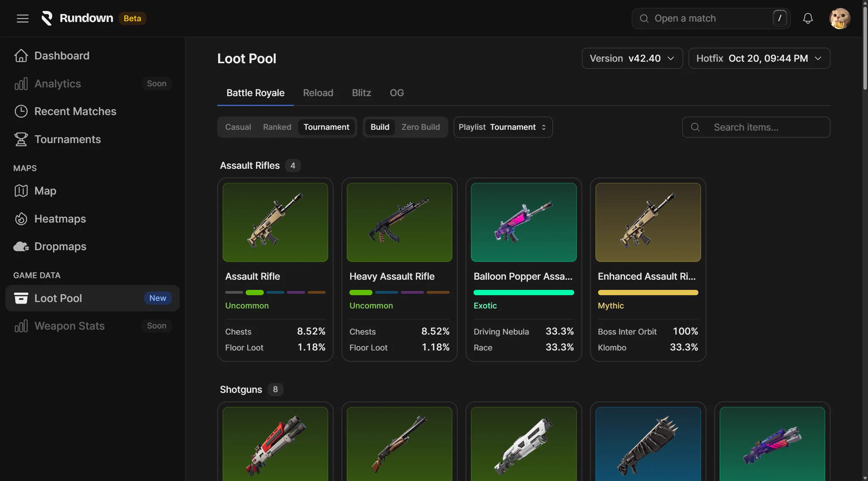Open the user avatar menu
This screenshot has width=868, height=481.
click(840, 18)
